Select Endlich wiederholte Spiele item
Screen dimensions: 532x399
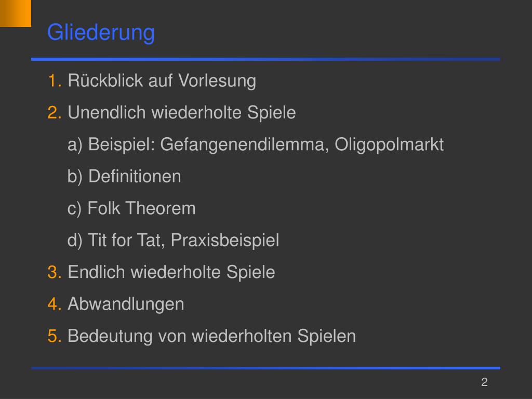(x=171, y=272)
